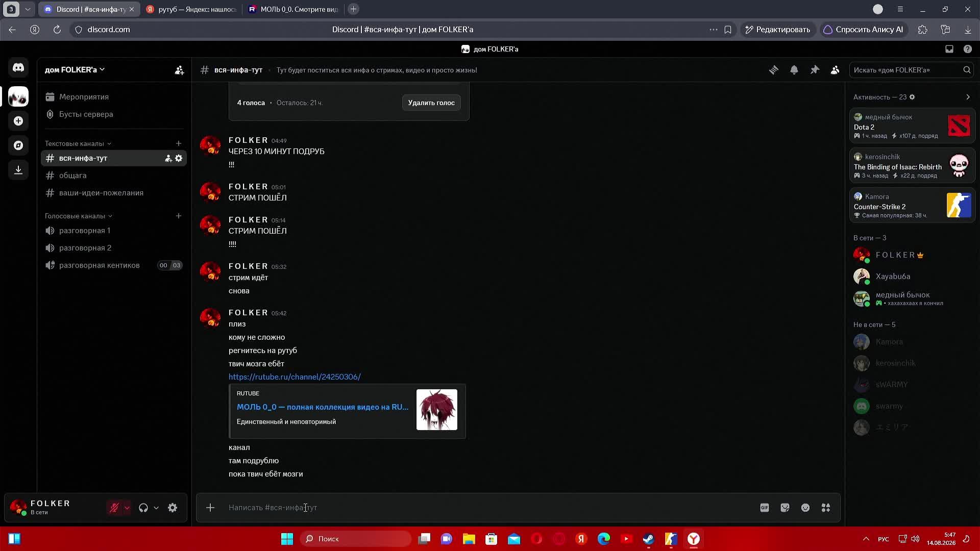Open the ваши-идеи-пожелания channel
Viewport: 980px width, 551px height.
pos(113,193)
